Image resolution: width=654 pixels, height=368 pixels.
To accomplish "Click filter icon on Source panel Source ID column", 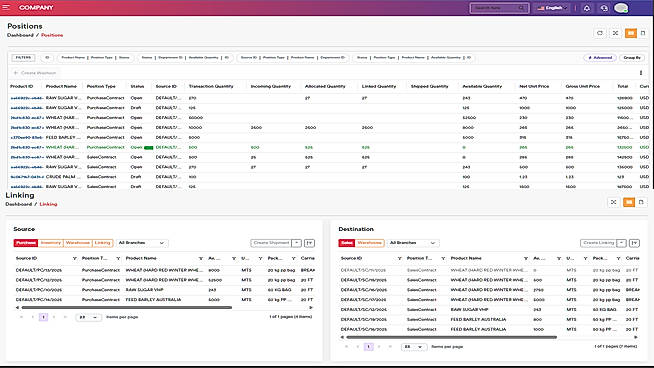I will coord(75,258).
